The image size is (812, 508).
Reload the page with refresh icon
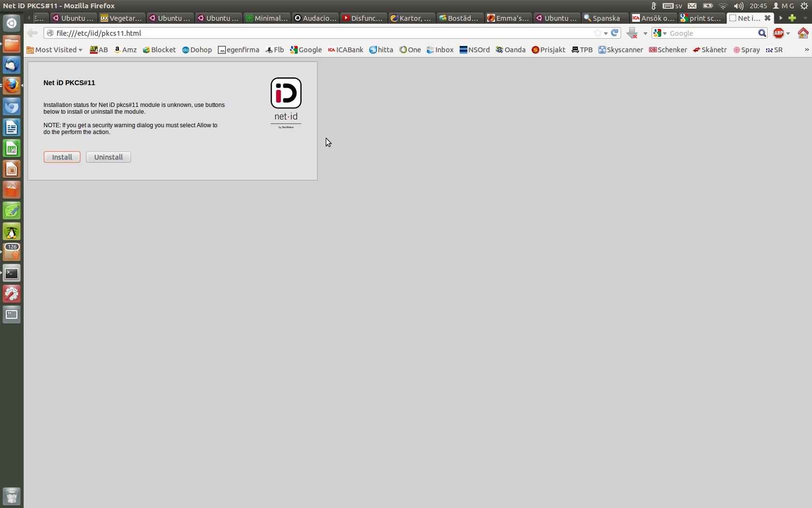(x=615, y=33)
